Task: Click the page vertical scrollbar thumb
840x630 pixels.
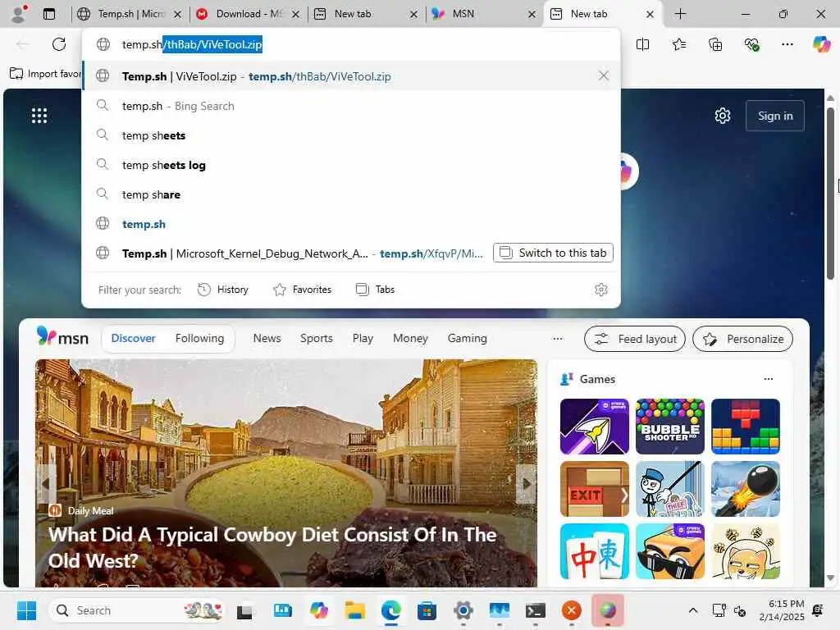Action: pyautogui.click(x=830, y=193)
